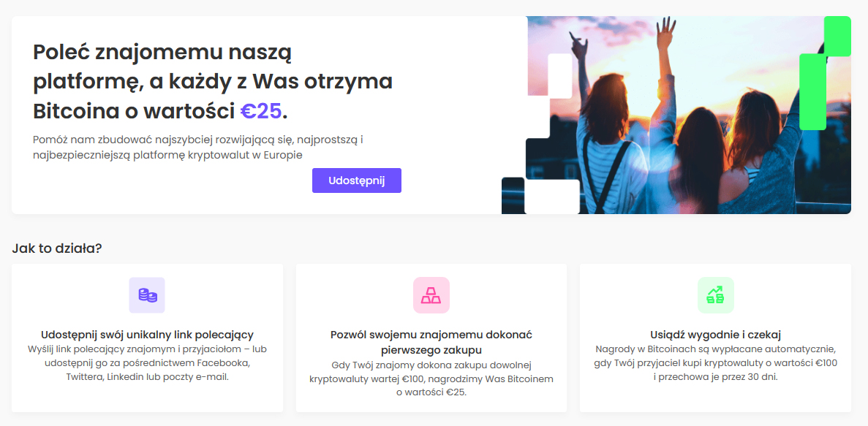Click the purple stacked coins icon
Screen dimensions: 868x426
coord(147,295)
